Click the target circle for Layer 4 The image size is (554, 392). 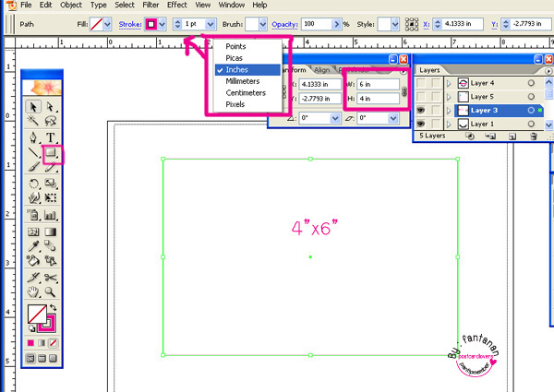[x=531, y=83]
